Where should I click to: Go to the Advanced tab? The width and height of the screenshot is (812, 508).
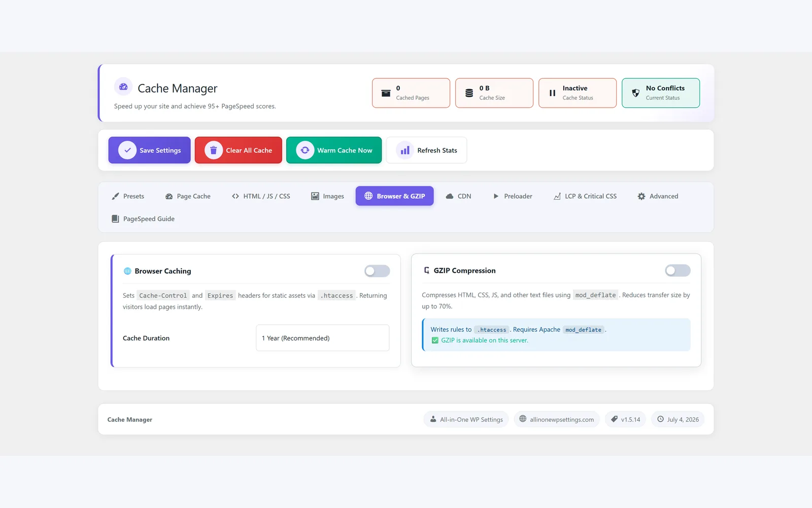[x=658, y=196]
